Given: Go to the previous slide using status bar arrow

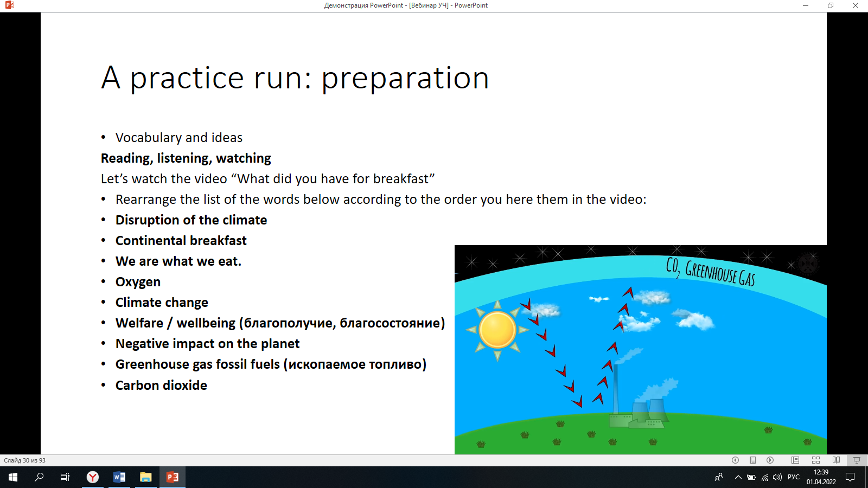Looking at the screenshot, I should (x=735, y=460).
